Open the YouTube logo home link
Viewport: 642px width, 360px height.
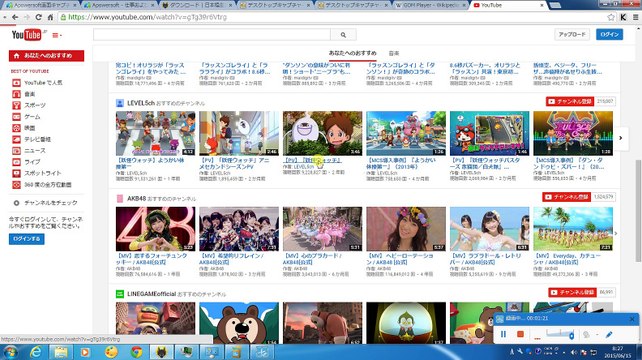coord(26,35)
